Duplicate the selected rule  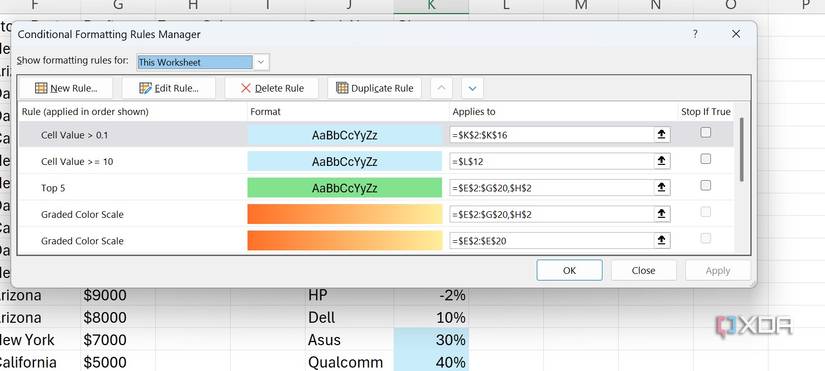[374, 88]
